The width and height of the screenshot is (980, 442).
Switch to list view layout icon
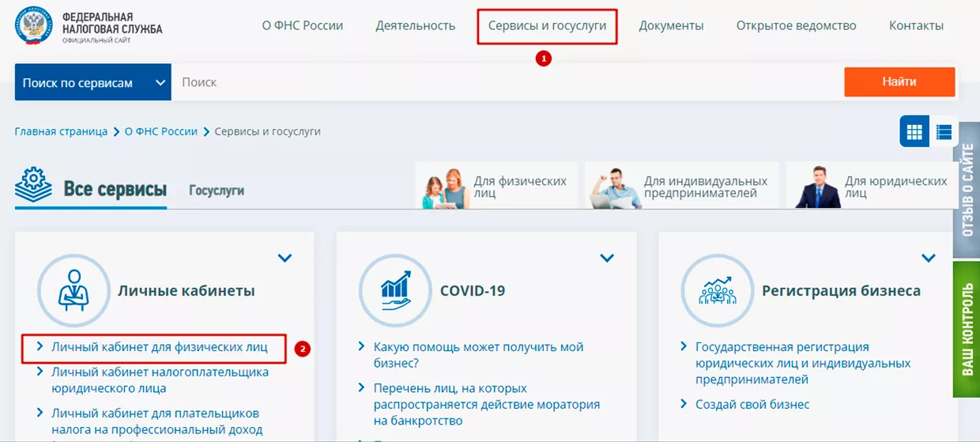pyautogui.click(x=943, y=131)
